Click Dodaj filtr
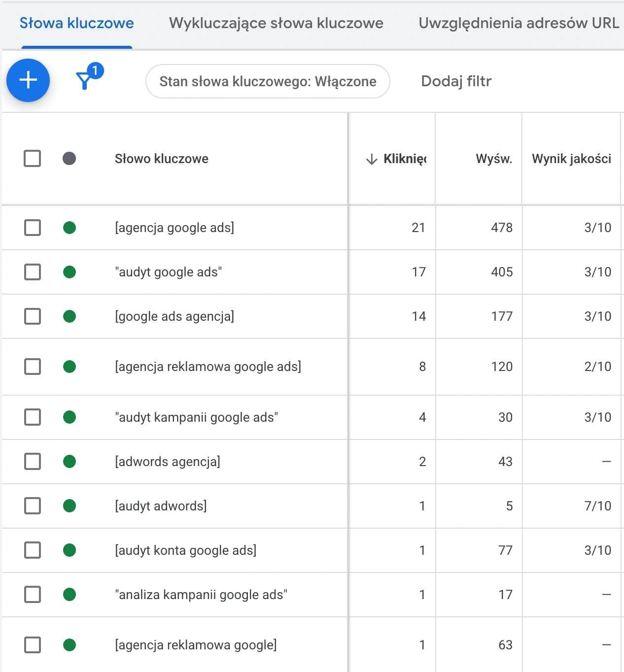 coord(456,81)
